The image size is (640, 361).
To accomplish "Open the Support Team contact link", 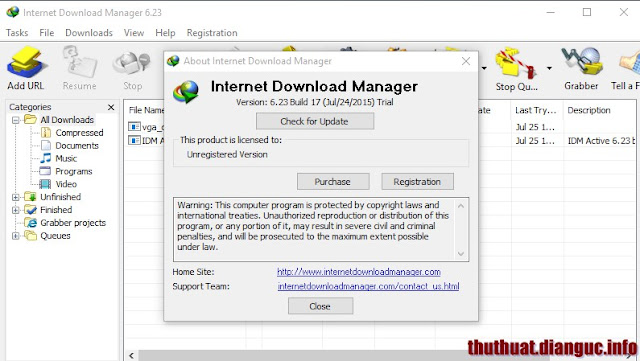I will point(368,286).
